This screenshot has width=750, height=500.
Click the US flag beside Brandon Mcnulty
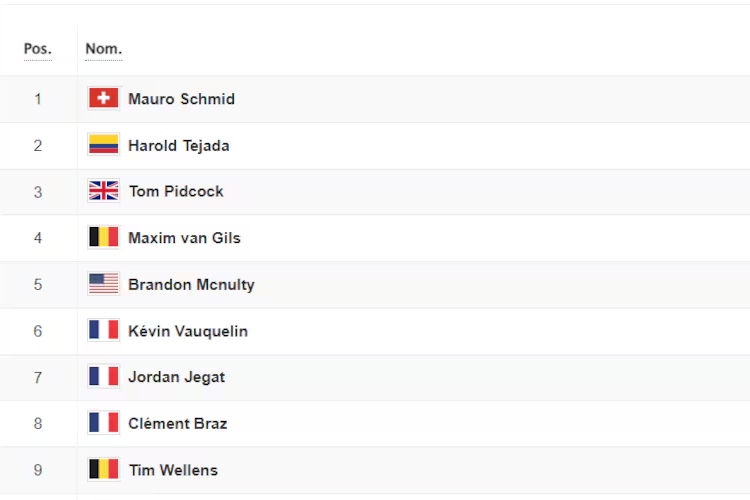(x=103, y=284)
